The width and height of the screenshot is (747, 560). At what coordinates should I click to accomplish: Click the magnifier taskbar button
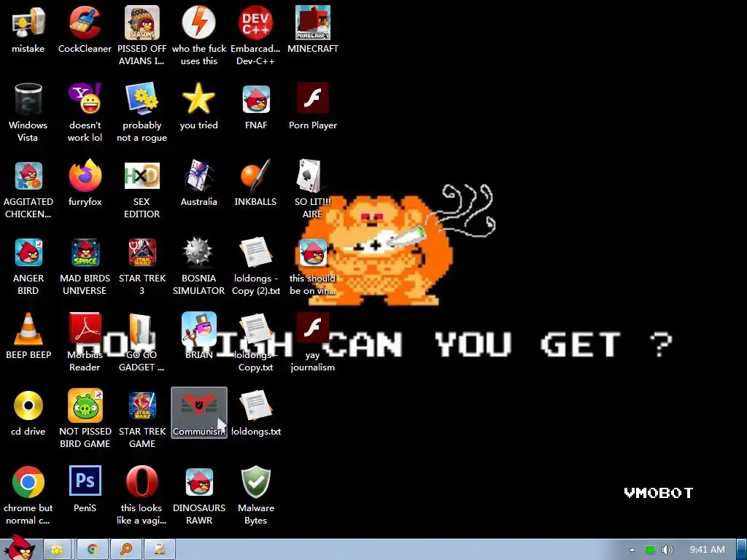pyautogui.click(x=126, y=550)
